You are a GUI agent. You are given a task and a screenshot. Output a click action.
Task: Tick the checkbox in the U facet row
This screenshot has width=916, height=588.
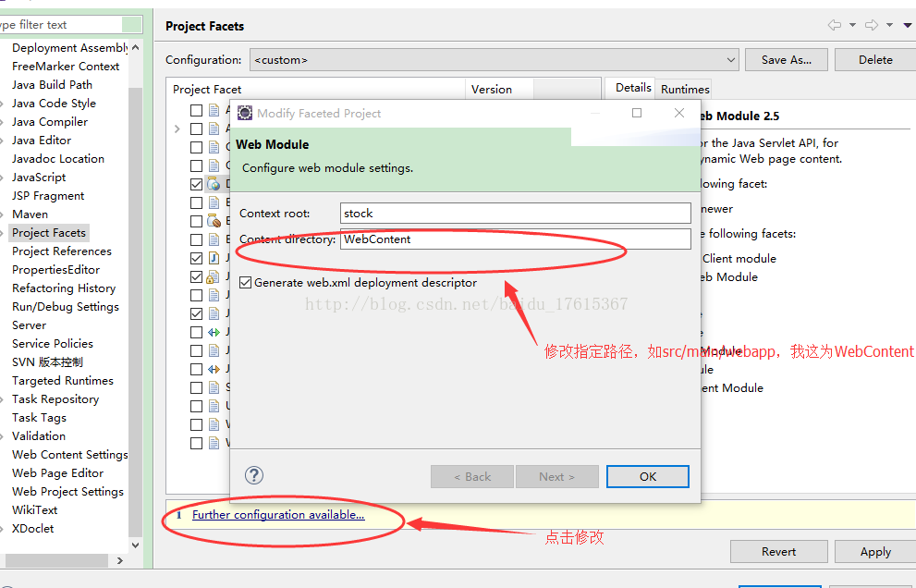coord(196,406)
